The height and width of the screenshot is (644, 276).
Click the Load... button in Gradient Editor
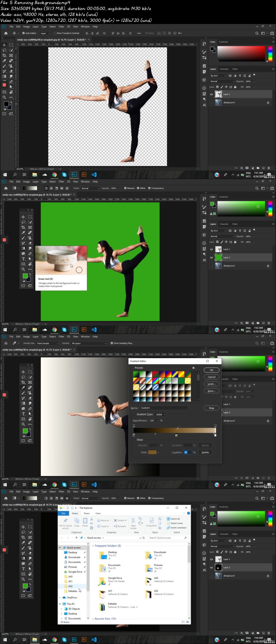click(212, 384)
